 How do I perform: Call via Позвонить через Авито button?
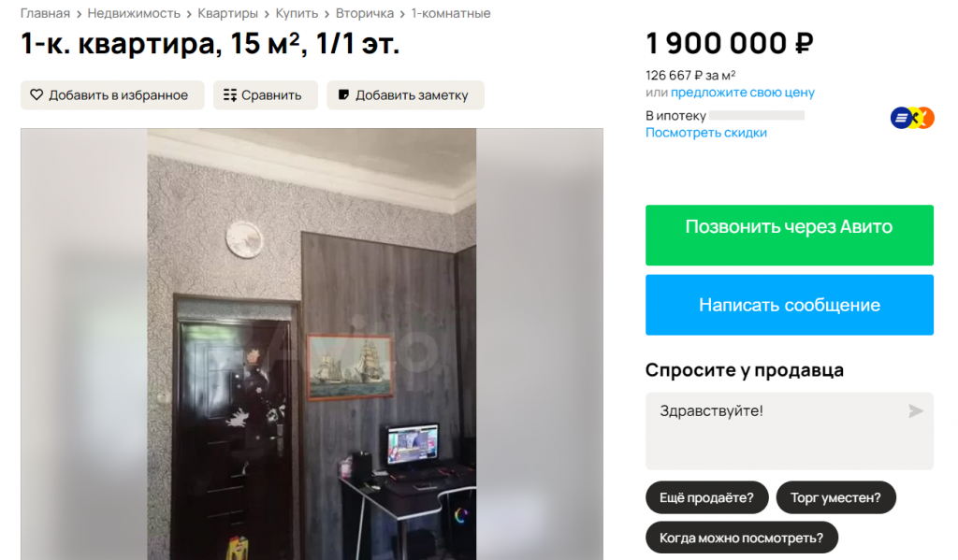click(x=790, y=235)
